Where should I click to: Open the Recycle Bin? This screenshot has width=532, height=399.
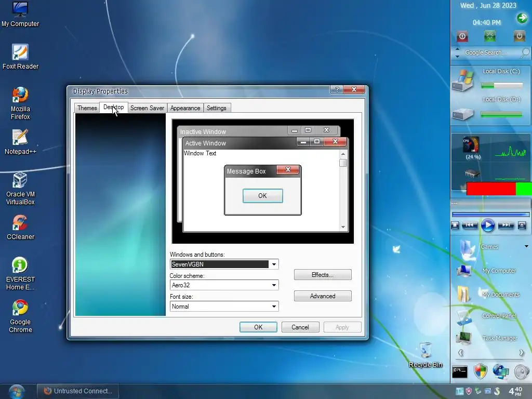425,354
